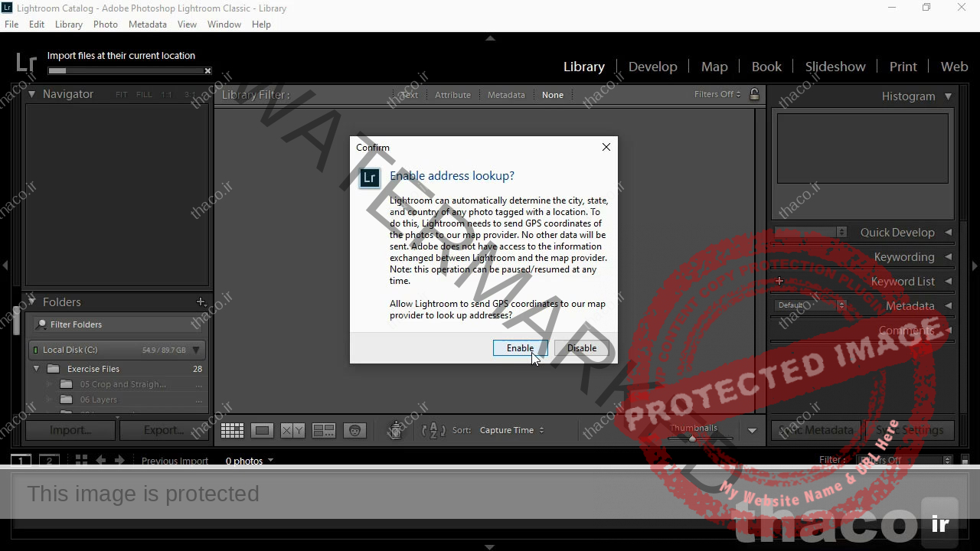Open Metadata Default preset dropdown
Viewport: 980px width, 551px height.
tap(810, 305)
